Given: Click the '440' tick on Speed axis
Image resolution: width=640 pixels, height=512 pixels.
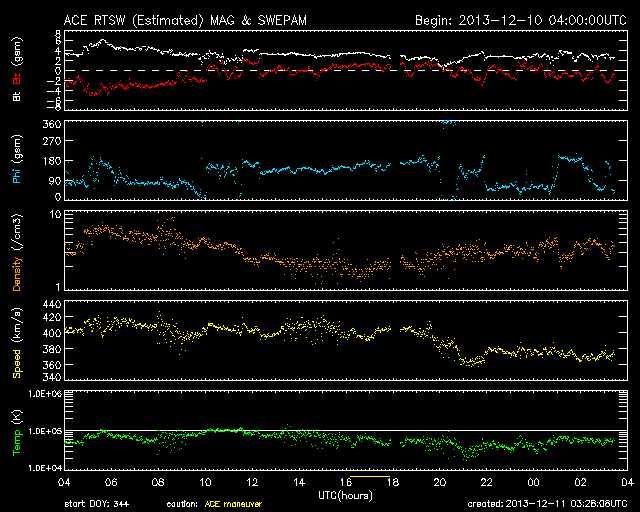Looking at the screenshot, I should coord(52,305).
